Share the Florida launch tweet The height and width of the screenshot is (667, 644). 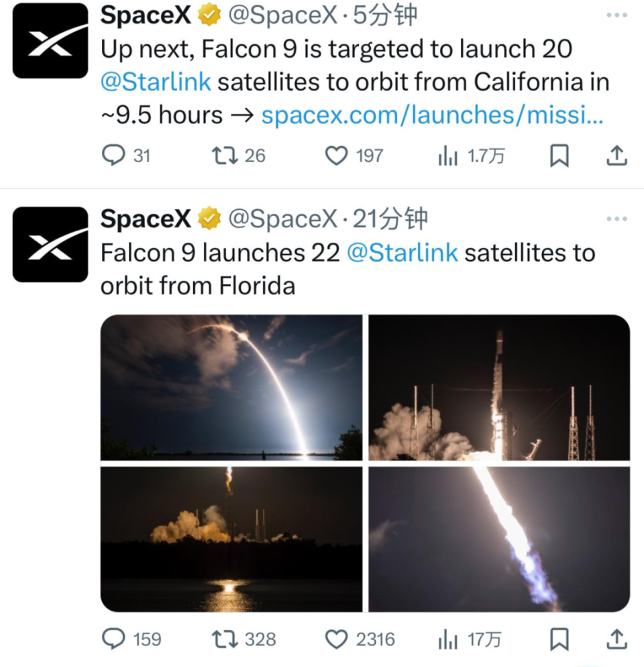pyautogui.click(x=616, y=639)
